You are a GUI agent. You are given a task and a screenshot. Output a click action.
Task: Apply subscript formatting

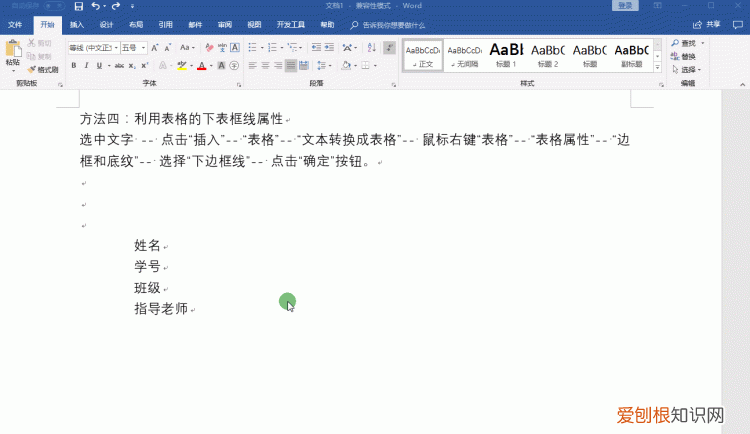(x=132, y=66)
